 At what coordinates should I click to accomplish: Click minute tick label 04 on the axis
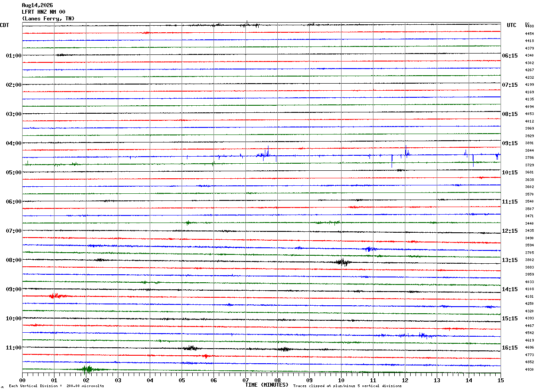click(x=150, y=380)
